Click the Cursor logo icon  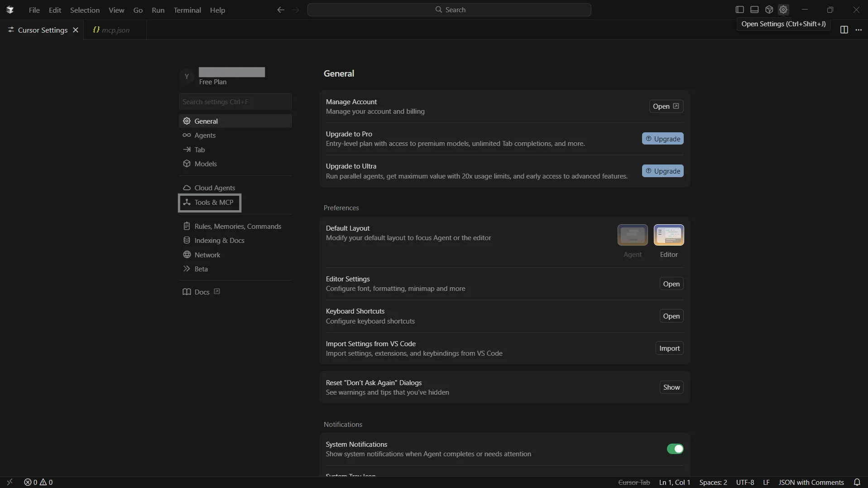pos(10,10)
